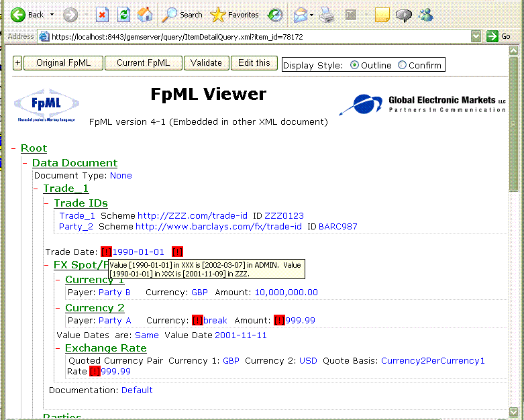
Task: Click the green Back arrow icon
Action: 17,15
